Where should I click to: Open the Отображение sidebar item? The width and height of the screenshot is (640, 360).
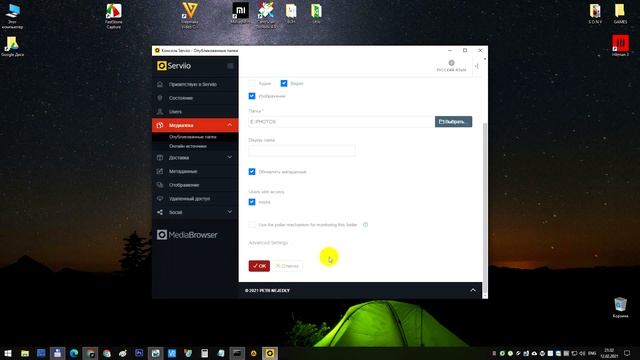[195, 185]
